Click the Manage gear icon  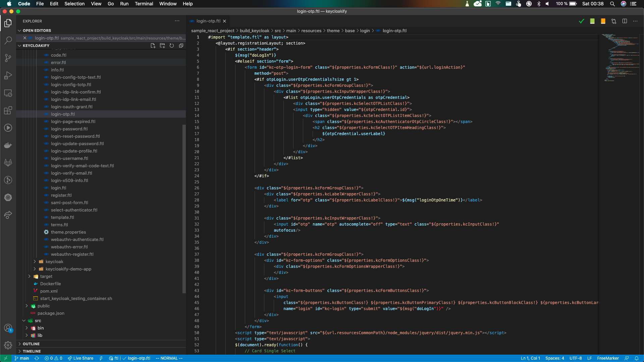click(8, 345)
